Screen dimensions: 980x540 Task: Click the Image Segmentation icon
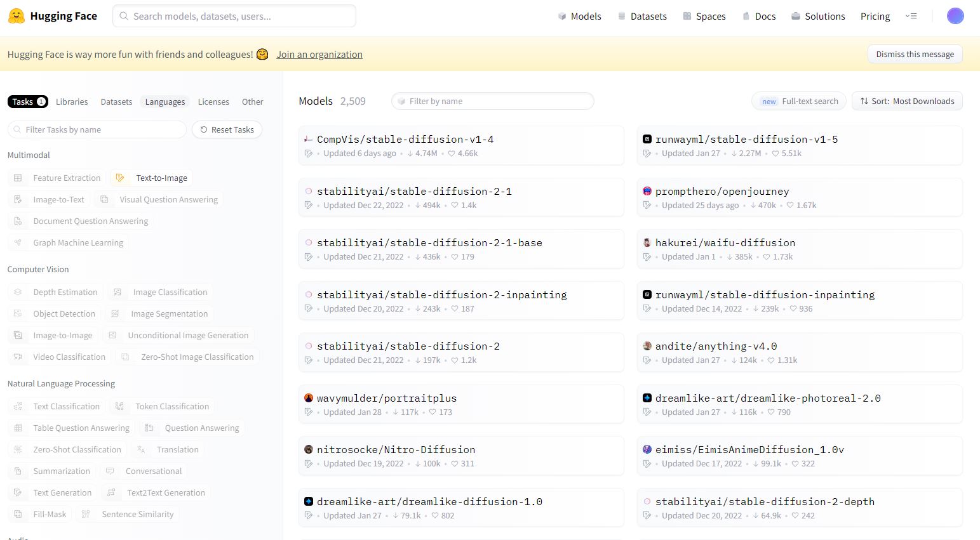coord(115,313)
